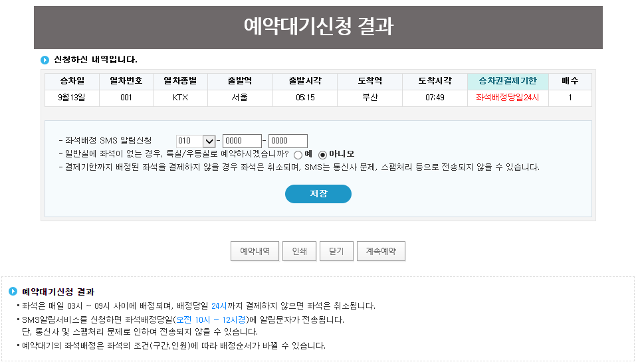The height and width of the screenshot is (364, 638).
Task: Click the ticket count 1 cell
Action: point(570,98)
